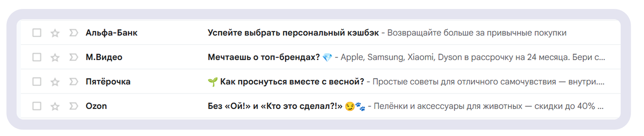Star the М.Видео message
The height and width of the screenshot is (136, 644).
(x=55, y=57)
